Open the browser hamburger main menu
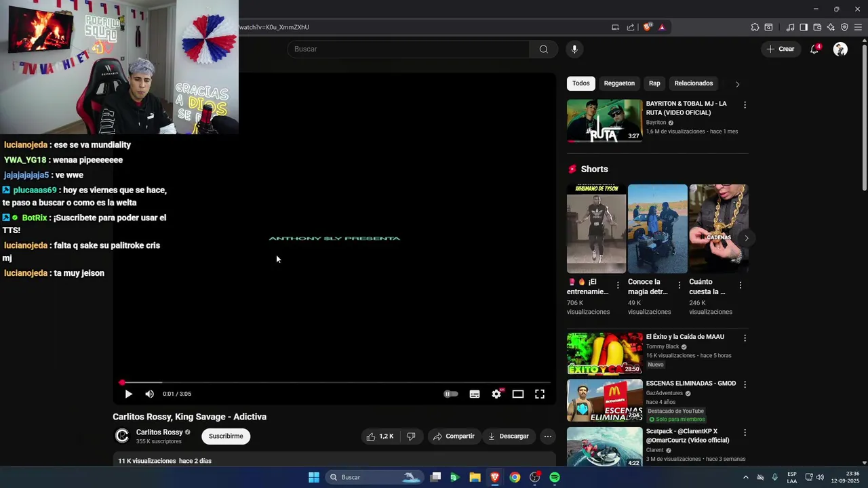This screenshot has width=868, height=488. [858, 27]
